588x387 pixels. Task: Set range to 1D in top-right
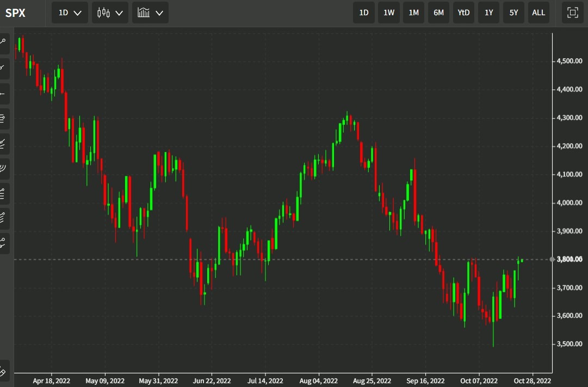click(364, 13)
